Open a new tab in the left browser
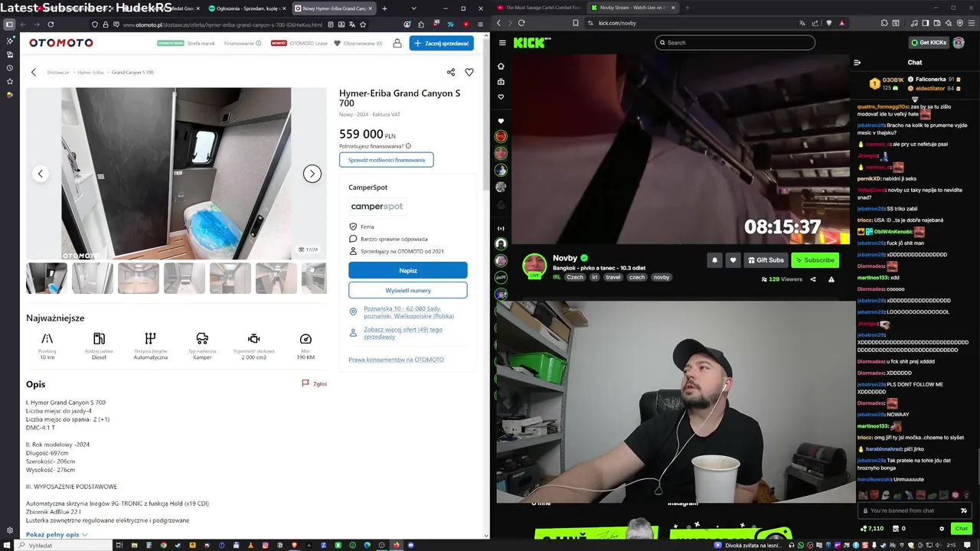This screenshot has height=551, width=980. pyautogui.click(x=384, y=8)
